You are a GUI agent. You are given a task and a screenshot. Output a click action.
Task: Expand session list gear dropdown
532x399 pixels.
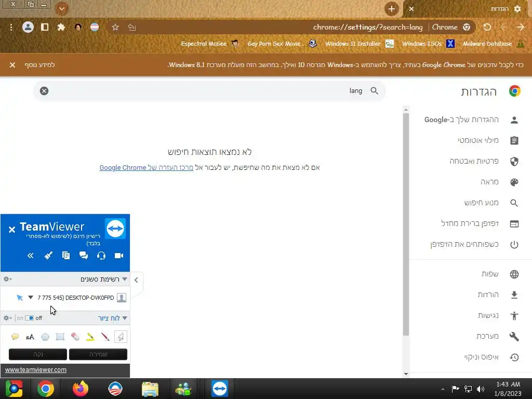[7, 279]
